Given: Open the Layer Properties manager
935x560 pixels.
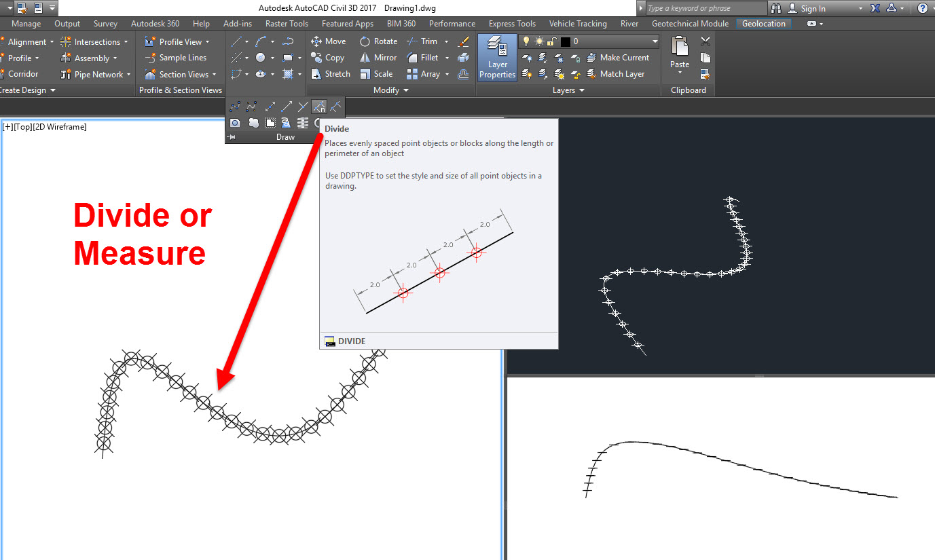Looking at the screenshot, I should pos(496,57).
